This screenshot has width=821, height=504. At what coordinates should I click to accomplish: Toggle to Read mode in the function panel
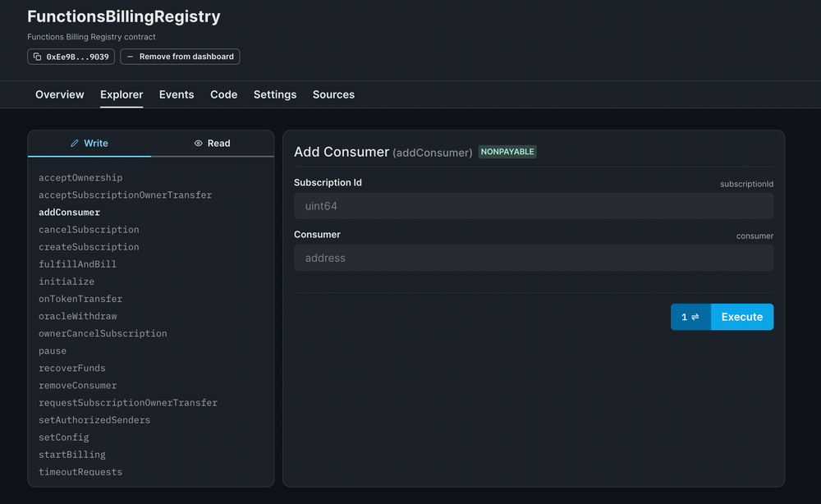tap(212, 143)
